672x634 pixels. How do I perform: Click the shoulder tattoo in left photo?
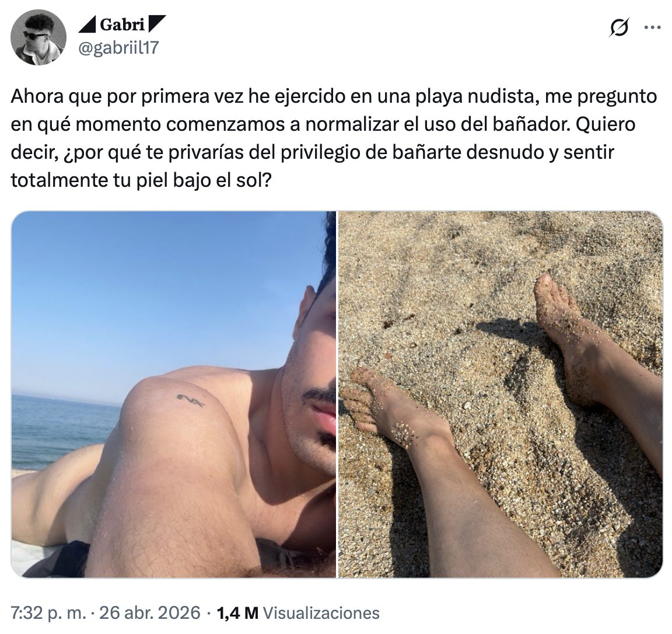pyautogui.click(x=191, y=400)
